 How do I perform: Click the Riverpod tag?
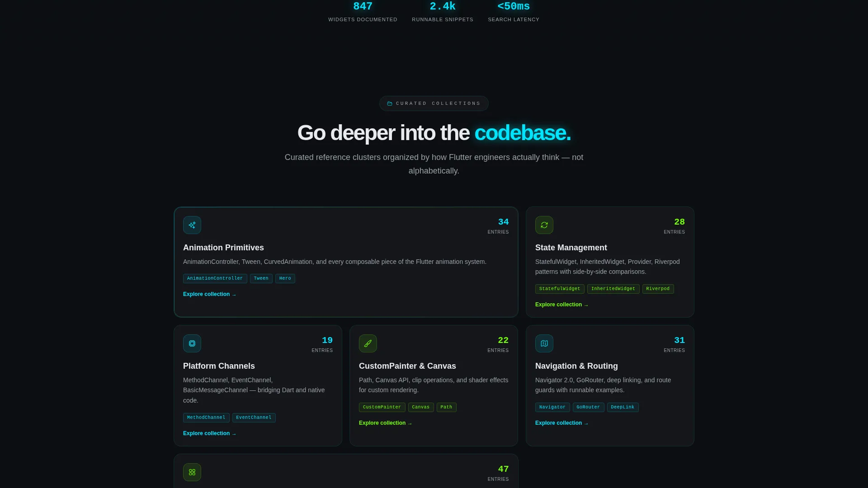point(658,289)
